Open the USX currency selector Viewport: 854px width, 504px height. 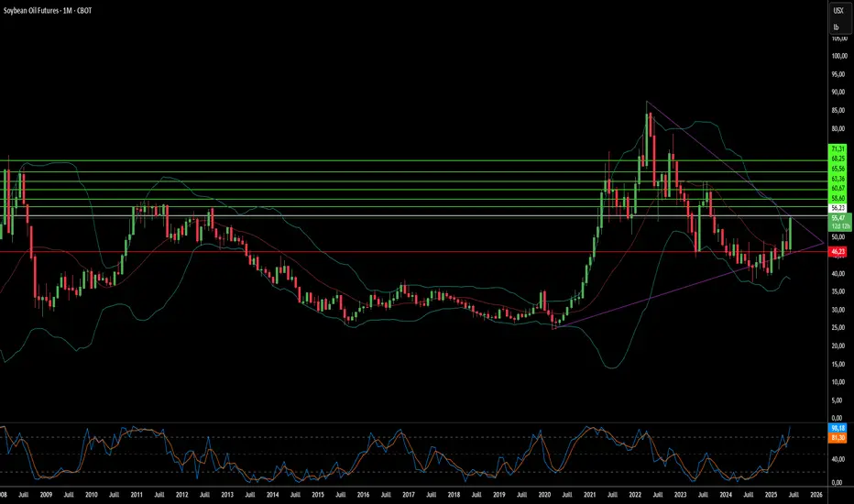pyautogui.click(x=838, y=10)
